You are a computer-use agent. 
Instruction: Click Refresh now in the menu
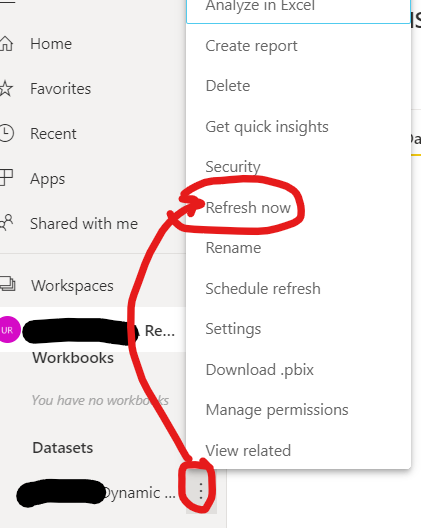[x=248, y=207]
